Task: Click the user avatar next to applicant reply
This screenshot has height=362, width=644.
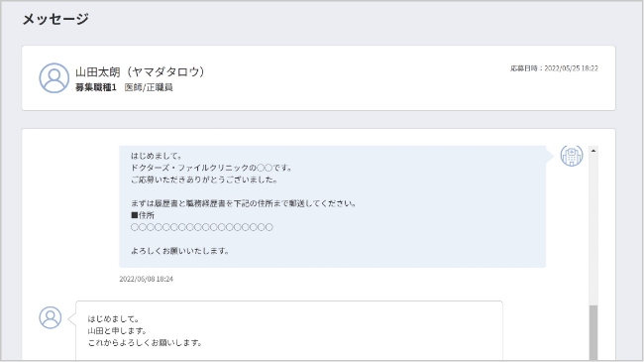Action: coord(51,317)
